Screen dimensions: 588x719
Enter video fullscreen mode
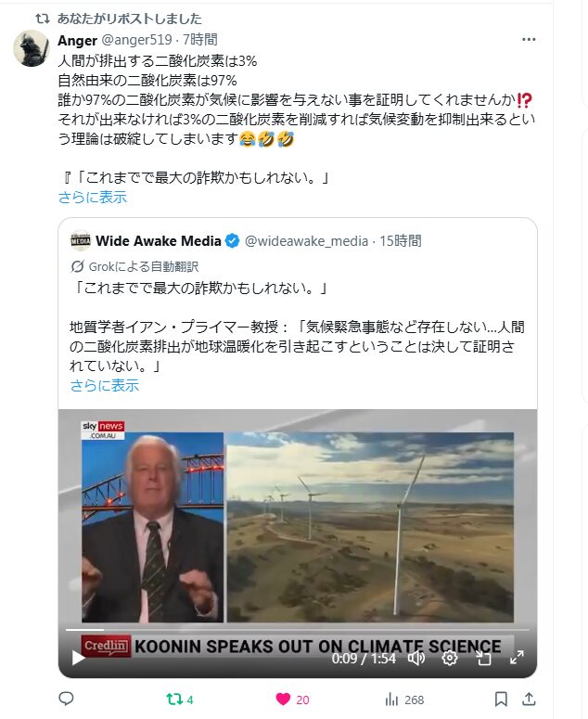click(517, 658)
